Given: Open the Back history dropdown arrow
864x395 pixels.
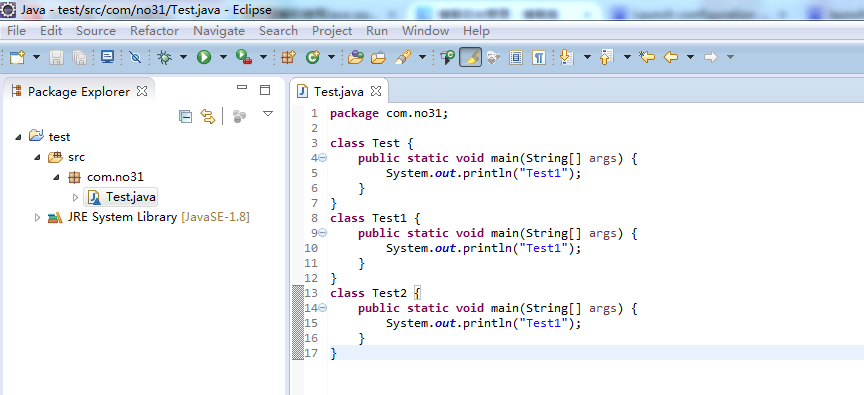Looking at the screenshot, I should pyautogui.click(x=690, y=57).
